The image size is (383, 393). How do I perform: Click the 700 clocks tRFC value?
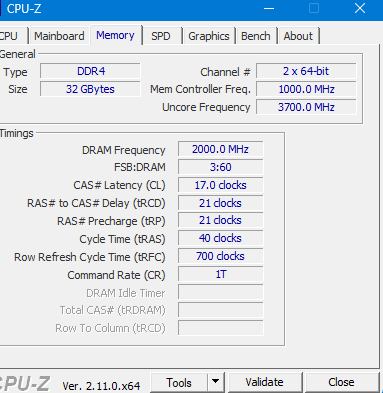coord(220,256)
